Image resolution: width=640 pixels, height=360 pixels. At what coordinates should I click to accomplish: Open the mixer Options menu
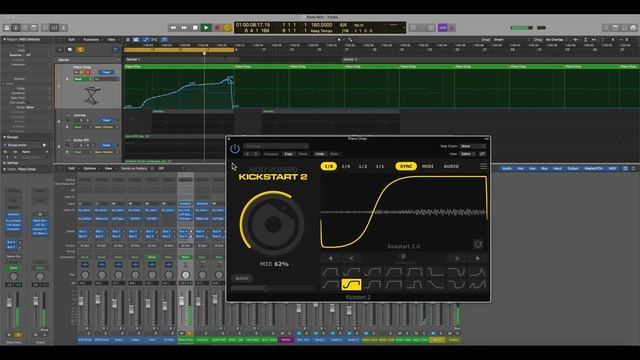89,169
